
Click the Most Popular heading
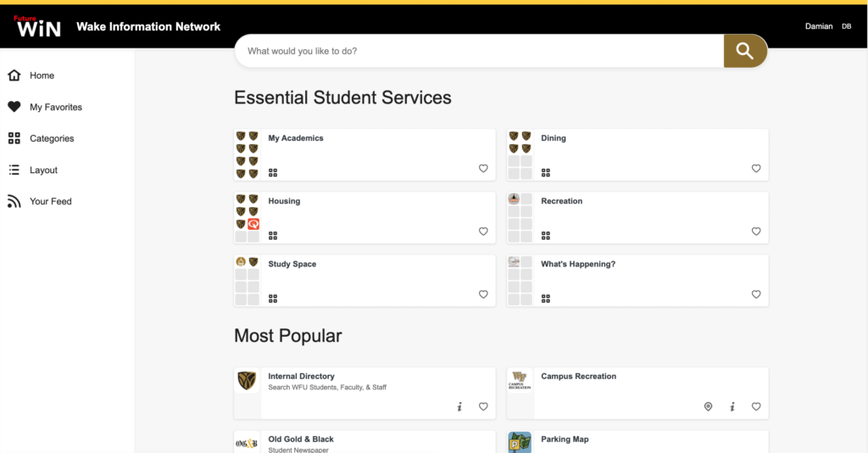[x=288, y=336]
